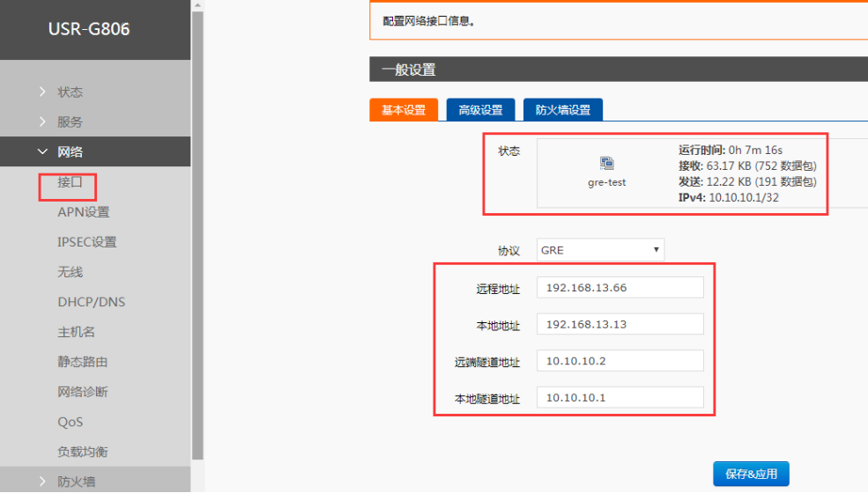
Task: Switch to the 高级设置 tab
Action: [x=480, y=110]
